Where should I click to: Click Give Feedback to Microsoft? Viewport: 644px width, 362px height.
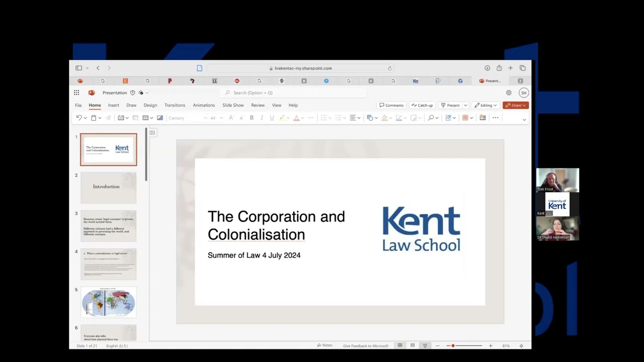366,346
